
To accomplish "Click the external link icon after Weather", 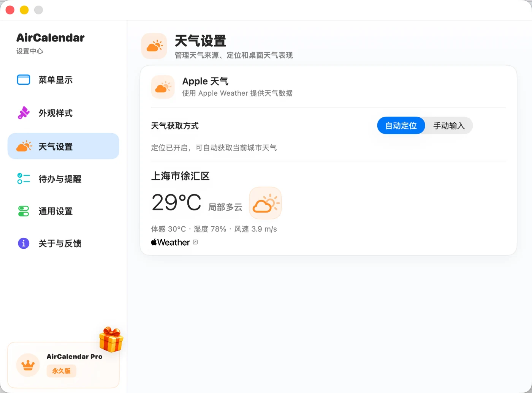I will [195, 242].
